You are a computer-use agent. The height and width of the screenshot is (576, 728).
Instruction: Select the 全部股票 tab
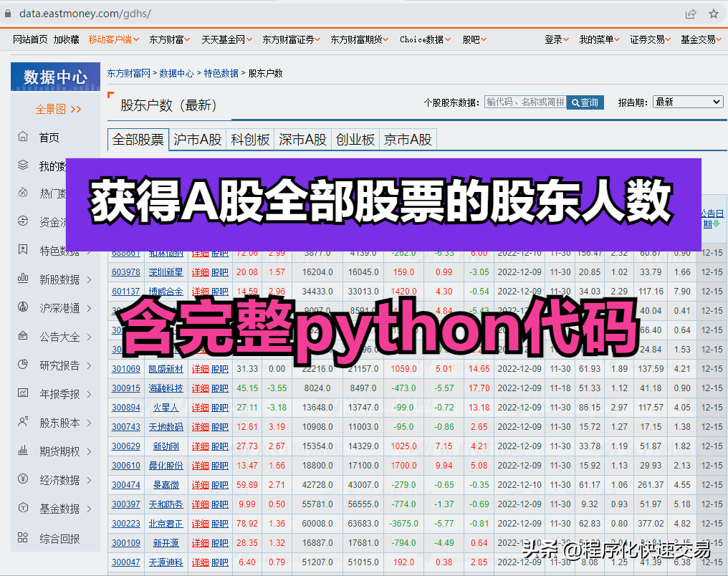138,140
